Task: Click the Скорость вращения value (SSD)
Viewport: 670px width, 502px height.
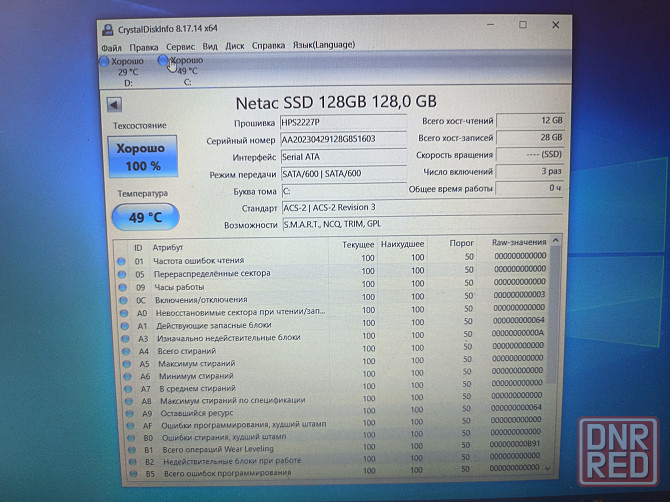Action: 530,154
